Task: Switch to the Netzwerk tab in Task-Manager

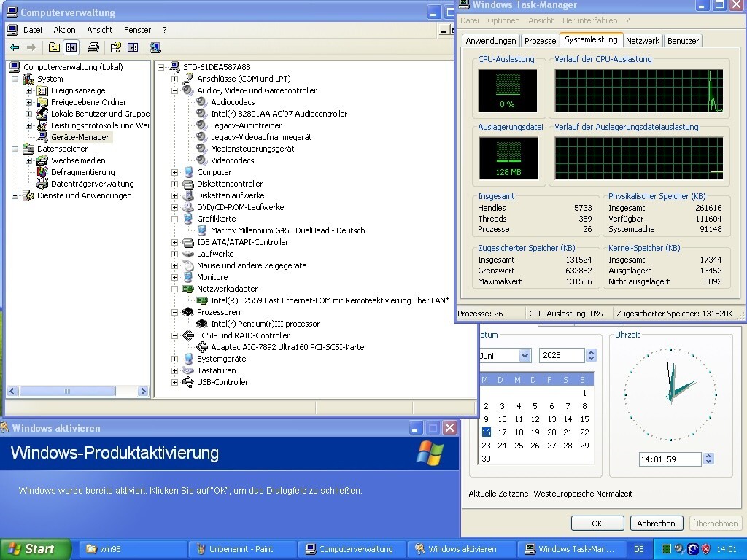Action: (642, 41)
